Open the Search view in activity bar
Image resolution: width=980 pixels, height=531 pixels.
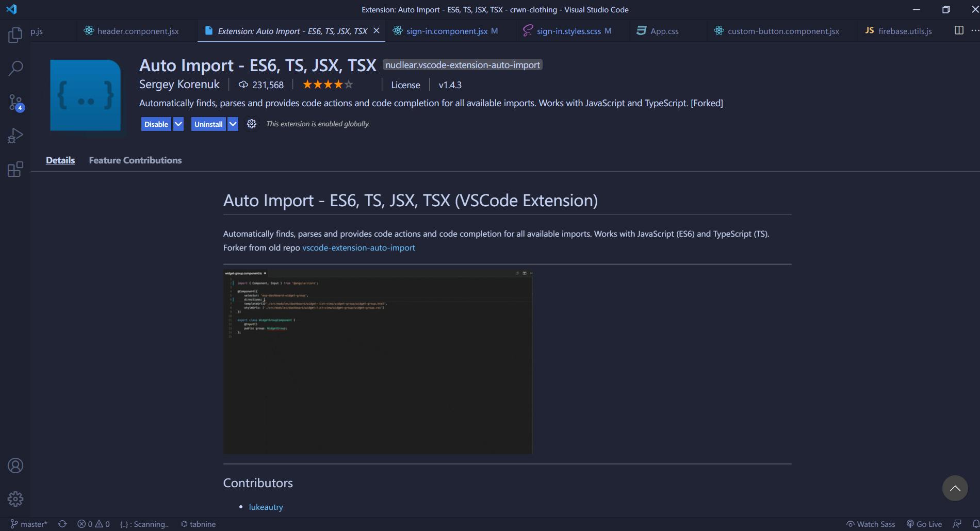pos(15,68)
